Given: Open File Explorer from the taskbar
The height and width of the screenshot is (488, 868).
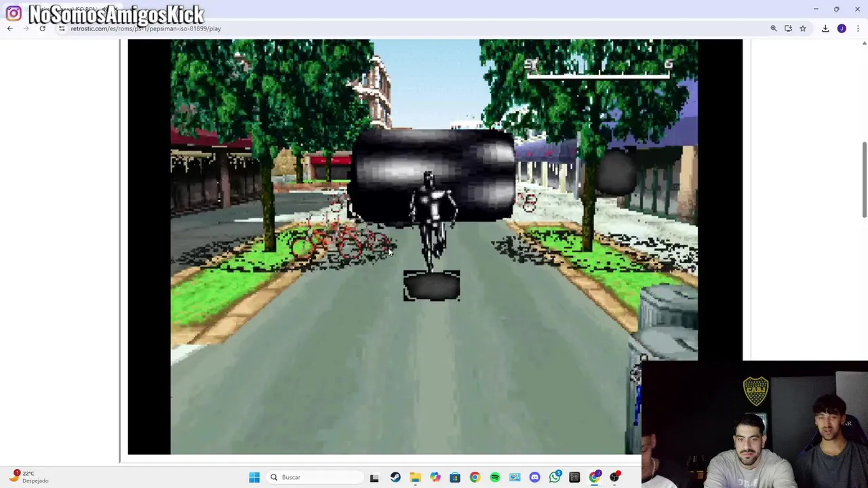Looking at the screenshot, I should pos(415,477).
